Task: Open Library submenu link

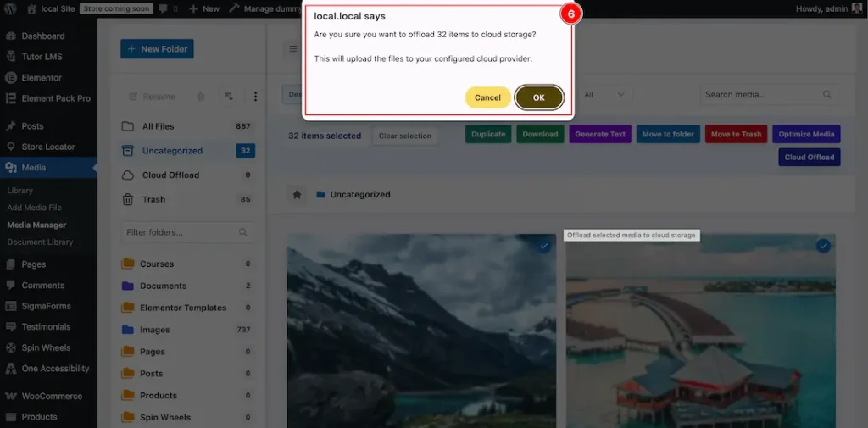Action: pos(20,191)
